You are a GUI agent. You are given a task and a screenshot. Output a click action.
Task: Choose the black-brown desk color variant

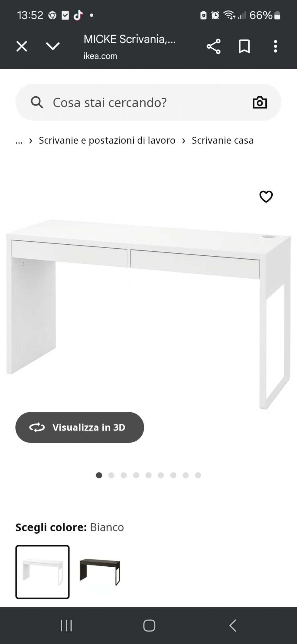pos(99,572)
